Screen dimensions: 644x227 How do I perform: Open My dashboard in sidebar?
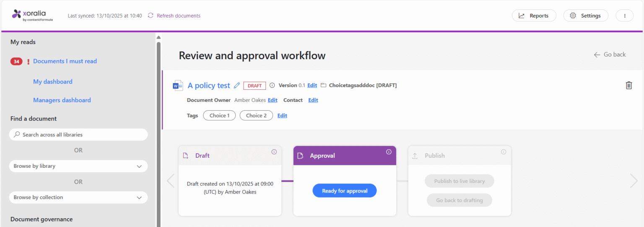tap(53, 82)
